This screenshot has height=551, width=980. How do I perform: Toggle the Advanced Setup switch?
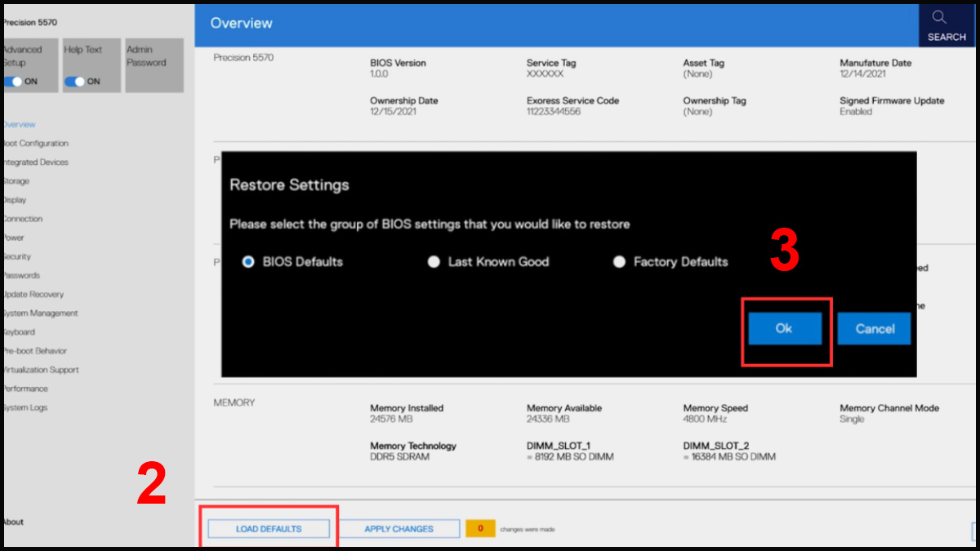pyautogui.click(x=13, y=82)
